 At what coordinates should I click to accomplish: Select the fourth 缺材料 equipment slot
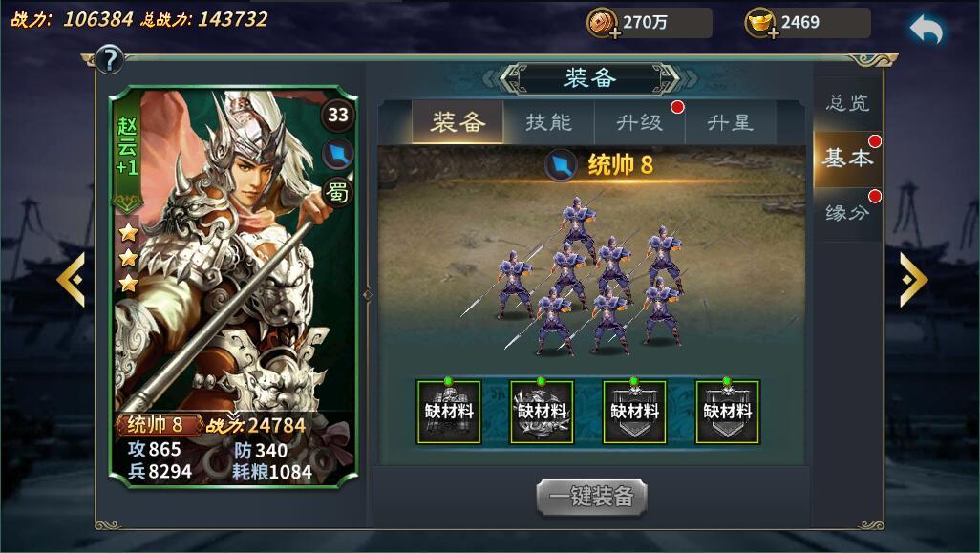728,412
